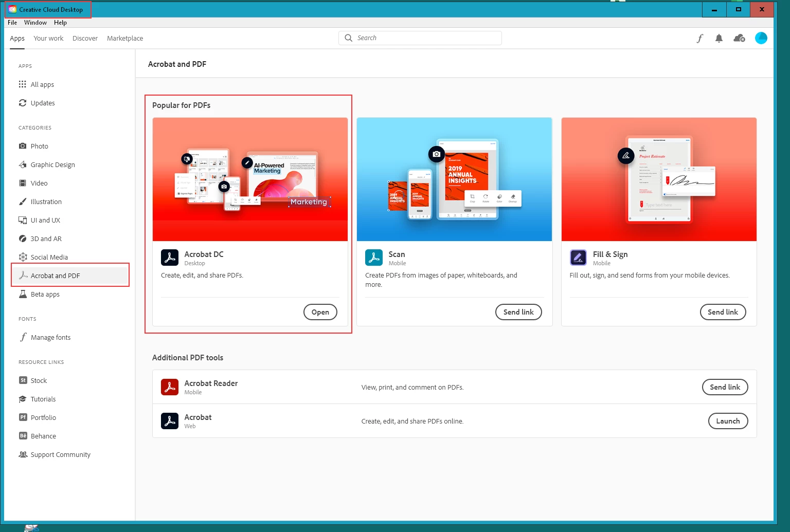Open the Support Community people icon
The image size is (790, 532).
click(23, 454)
